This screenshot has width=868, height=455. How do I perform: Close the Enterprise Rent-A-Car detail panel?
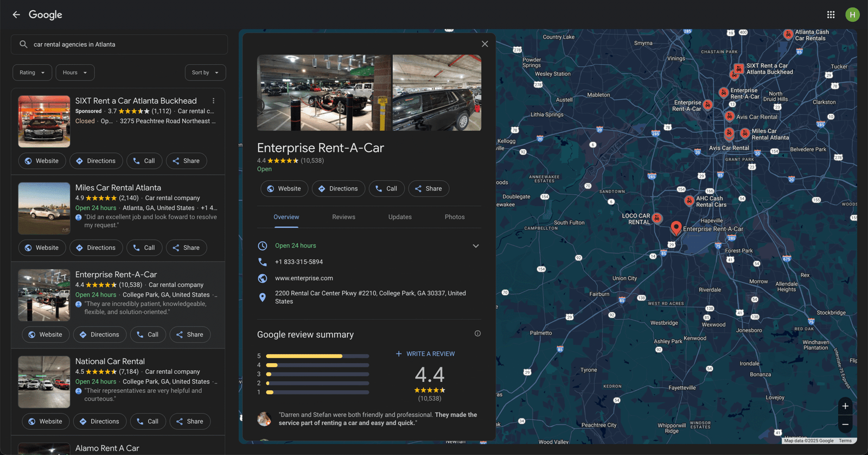(x=485, y=44)
